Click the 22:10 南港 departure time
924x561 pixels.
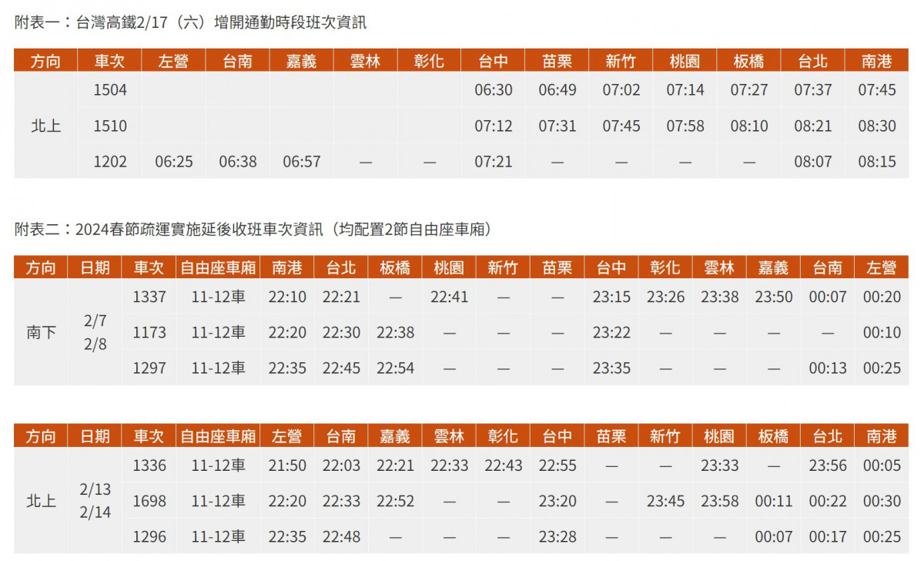(x=287, y=297)
